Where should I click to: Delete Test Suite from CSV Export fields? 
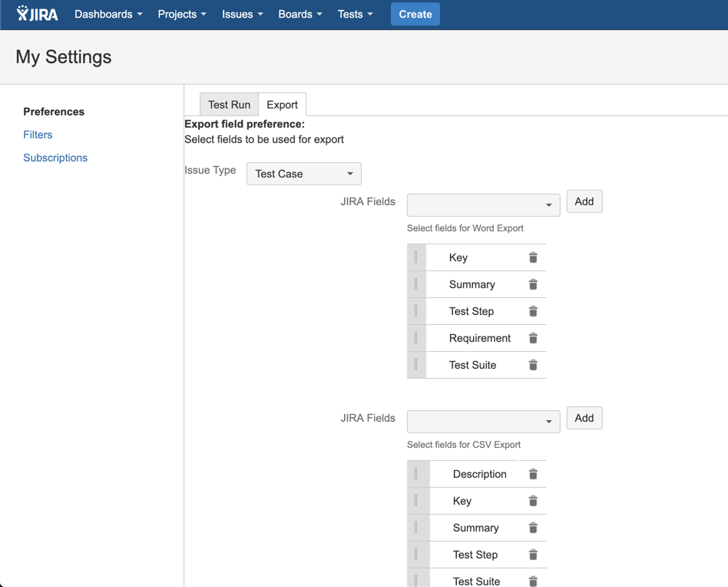coord(533,582)
